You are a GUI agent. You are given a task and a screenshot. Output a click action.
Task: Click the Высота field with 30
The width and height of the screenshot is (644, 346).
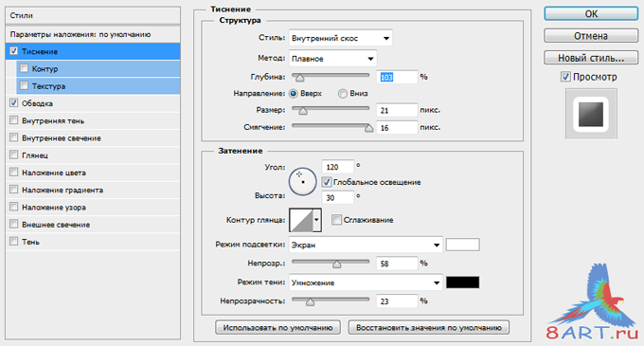point(337,198)
